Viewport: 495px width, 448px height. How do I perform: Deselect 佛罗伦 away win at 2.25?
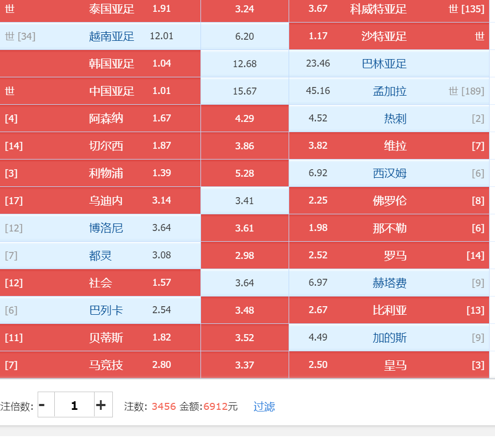389,201
